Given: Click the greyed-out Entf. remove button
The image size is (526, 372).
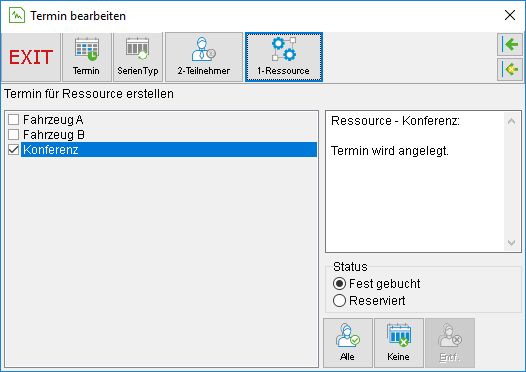Looking at the screenshot, I should point(450,343).
